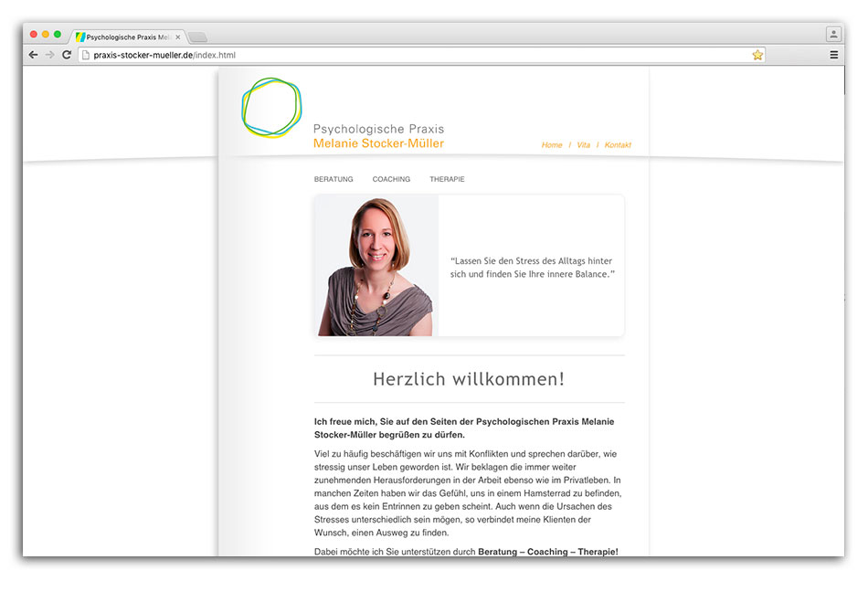The width and height of the screenshot is (868, 602).
Task: Click the page favicon on the tab
Action: (x=80, y=37)
